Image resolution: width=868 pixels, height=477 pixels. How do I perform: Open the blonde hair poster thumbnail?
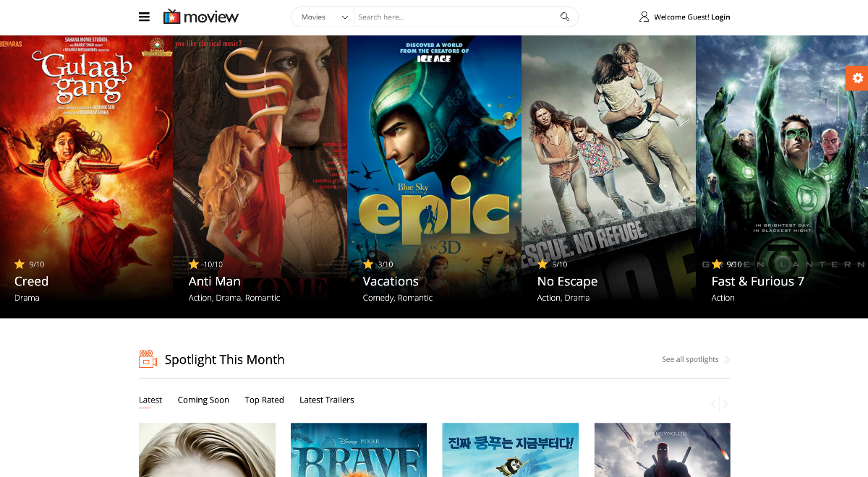click(x=207, y=450)
